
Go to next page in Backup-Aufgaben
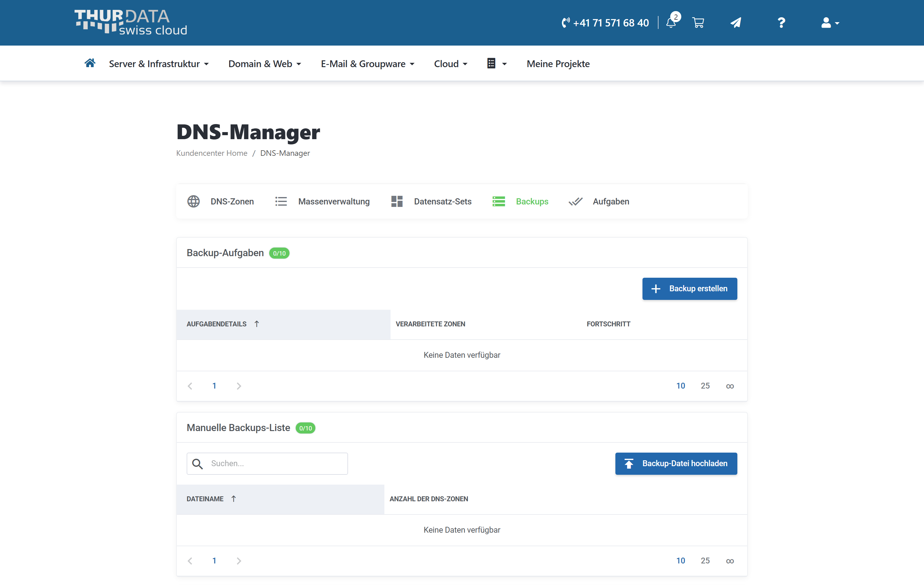[239, 386]
